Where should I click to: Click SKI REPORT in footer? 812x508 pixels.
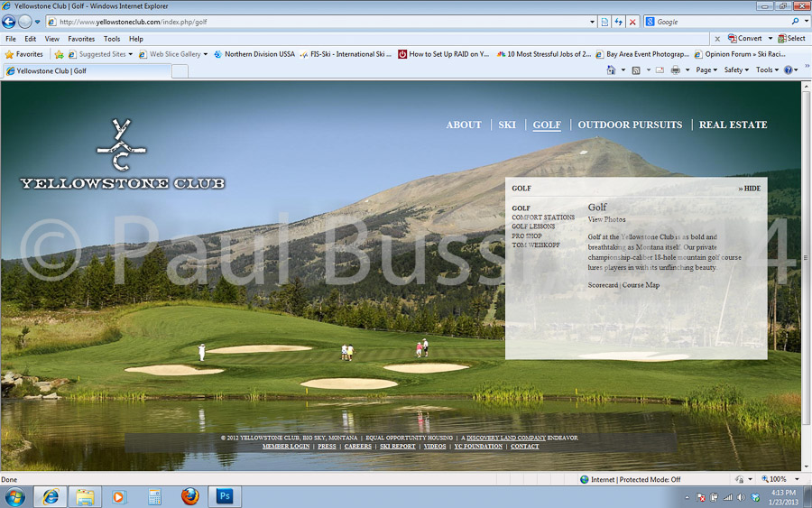click(397, 447)
